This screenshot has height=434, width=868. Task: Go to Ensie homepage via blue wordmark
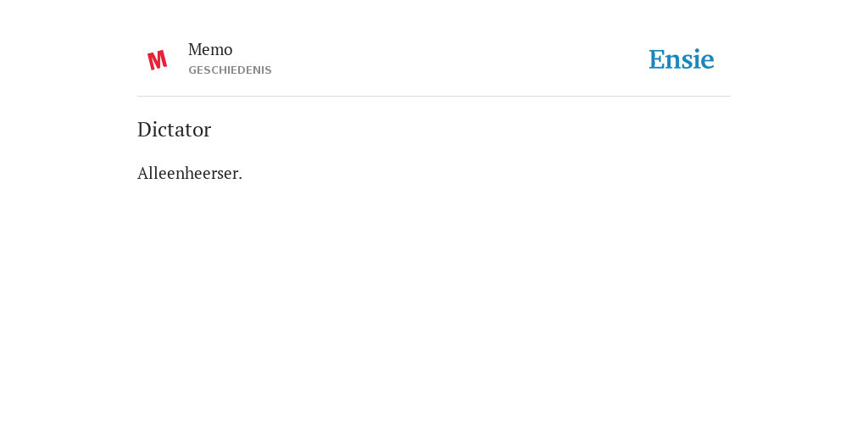pyautogui.click(x=681, y=59)
